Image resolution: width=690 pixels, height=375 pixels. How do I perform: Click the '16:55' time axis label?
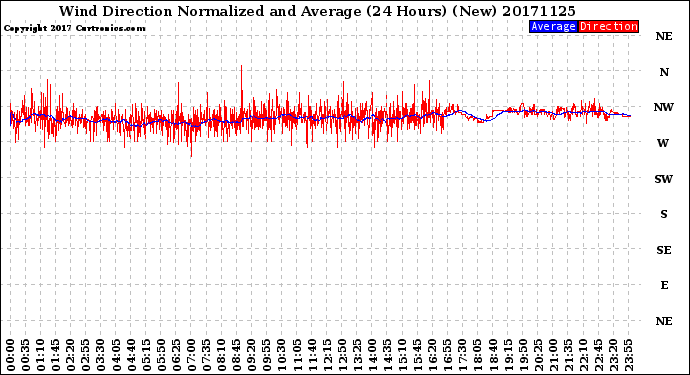448,355
